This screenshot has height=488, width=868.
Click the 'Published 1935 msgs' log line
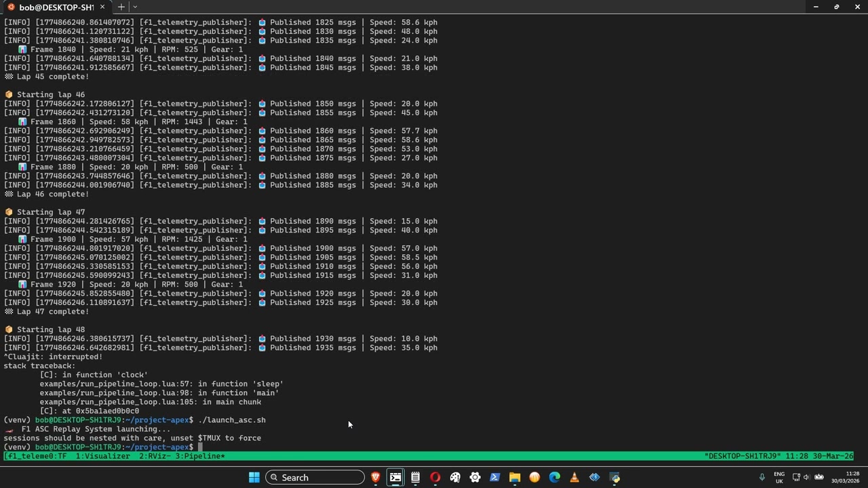[220, 348]
